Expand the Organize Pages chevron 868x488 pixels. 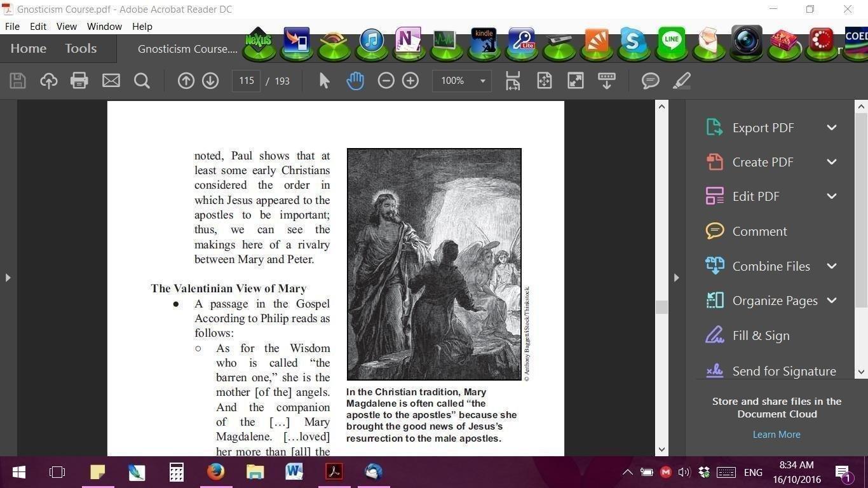click(x=832, y=301)
